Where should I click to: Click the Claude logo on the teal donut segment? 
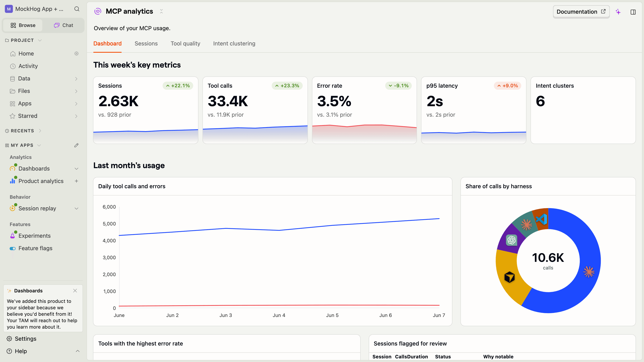526,225
